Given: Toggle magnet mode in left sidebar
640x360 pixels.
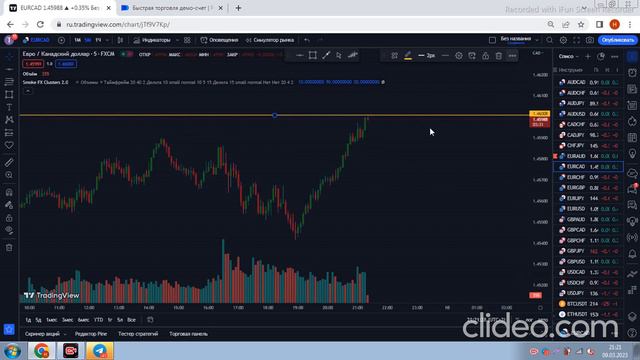Looking at the screenshot, I should (9, 192).
